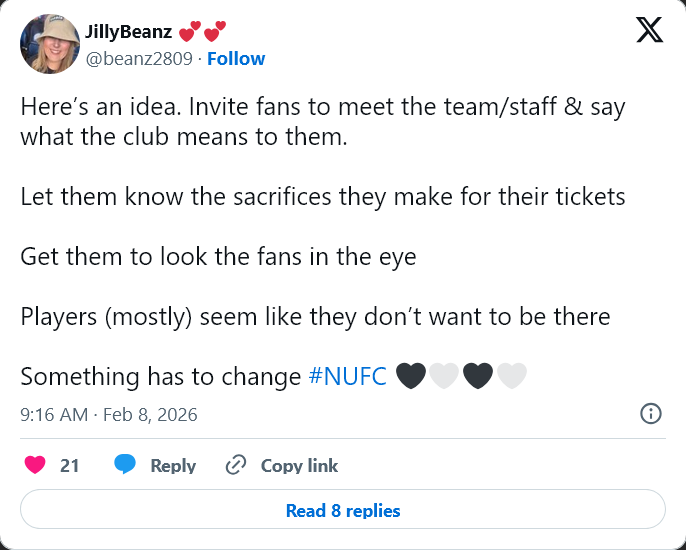Open the info circle icon

(650, 413)
